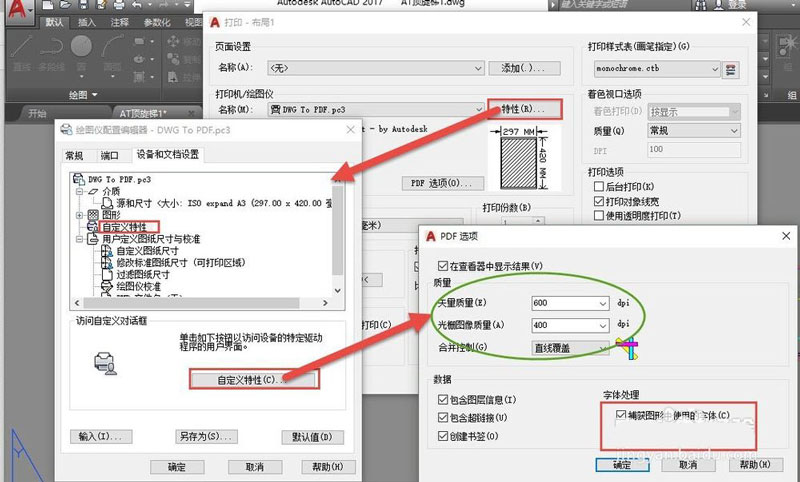This screenshot has width=800, height=482.
Task: Click the Plot printer icon in quick access toolbar
Action: click(x=118, y=5)
